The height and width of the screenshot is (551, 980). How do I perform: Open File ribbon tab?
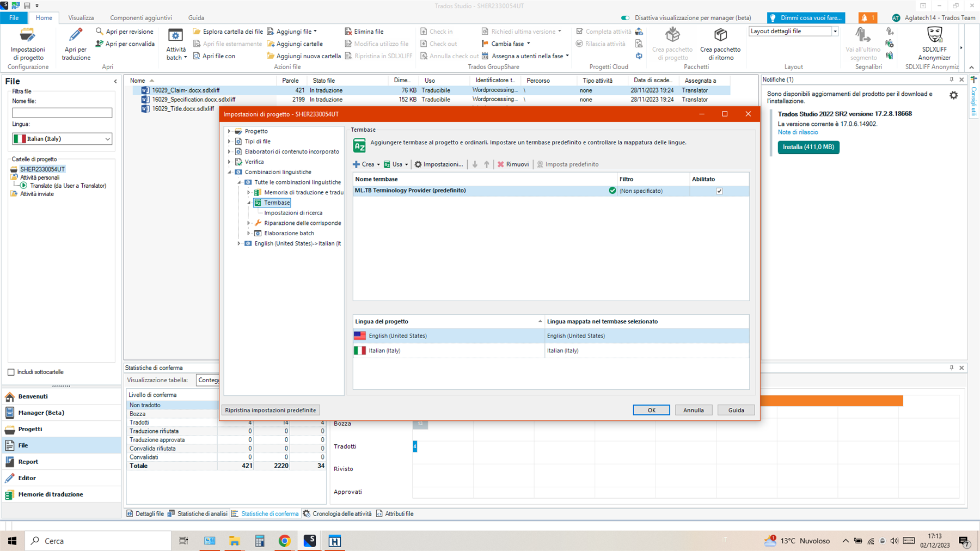click(x=14, y=18)
